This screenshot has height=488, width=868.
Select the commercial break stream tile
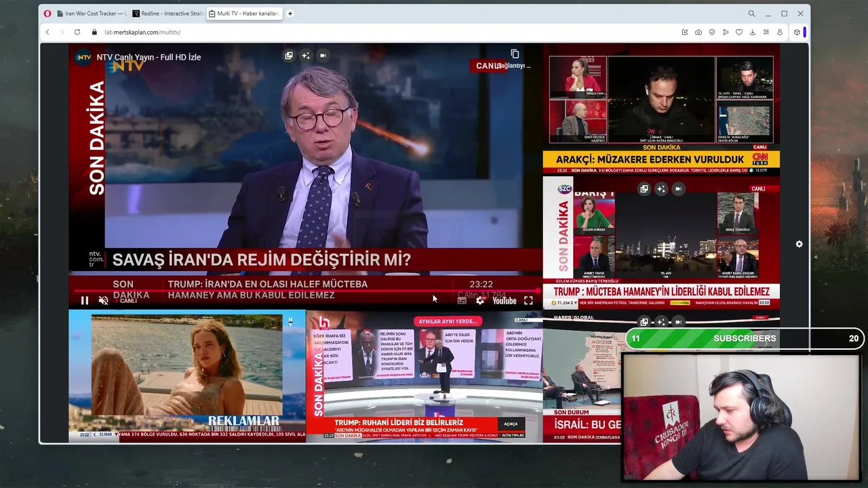click(187, 375)
